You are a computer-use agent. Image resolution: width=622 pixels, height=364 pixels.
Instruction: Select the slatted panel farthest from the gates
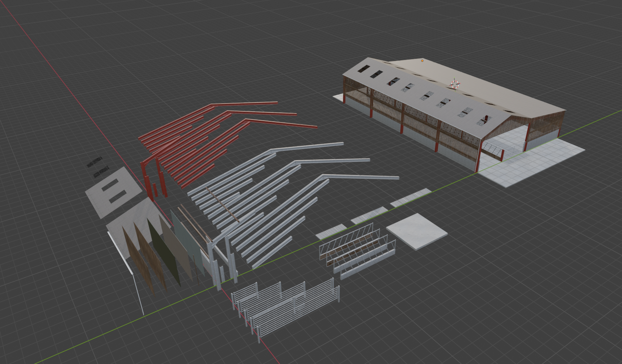(x=411, y=197)
